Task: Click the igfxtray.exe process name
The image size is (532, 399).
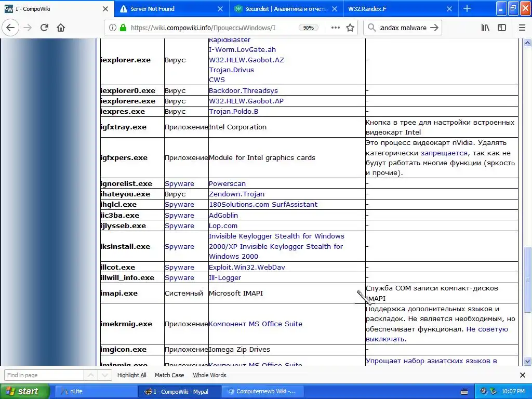Action: coord(124,127)
